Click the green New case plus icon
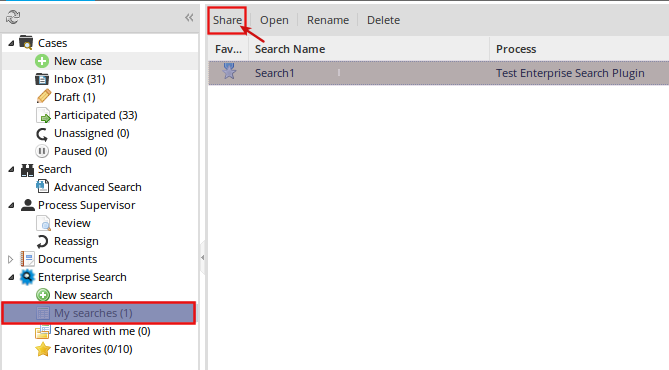The width and height of the screenshot is (669, 370). tap(42, 61)
